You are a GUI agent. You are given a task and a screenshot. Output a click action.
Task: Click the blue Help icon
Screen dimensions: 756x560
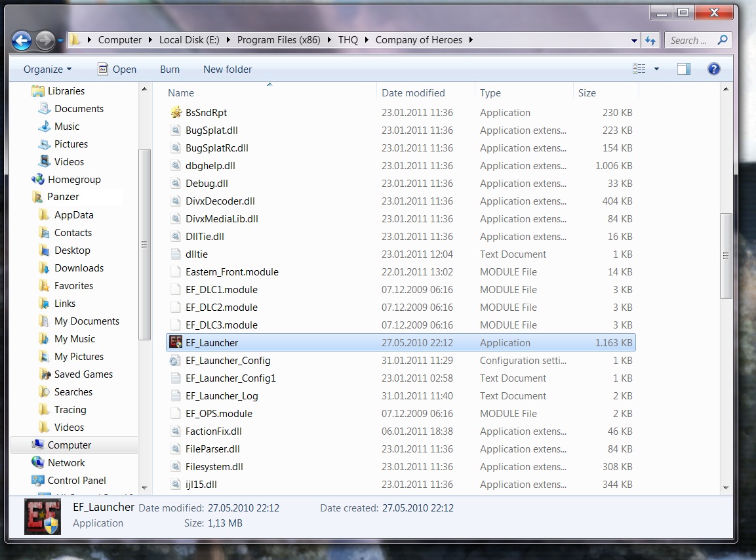[713, 69]
